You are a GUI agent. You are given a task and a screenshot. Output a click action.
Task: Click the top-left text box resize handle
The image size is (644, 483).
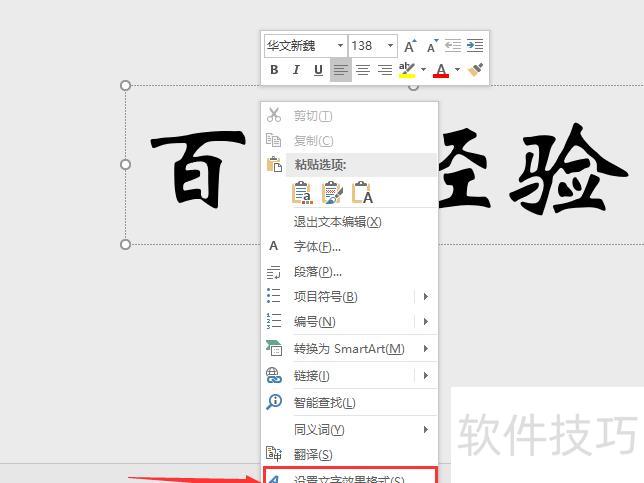(125, 85)
